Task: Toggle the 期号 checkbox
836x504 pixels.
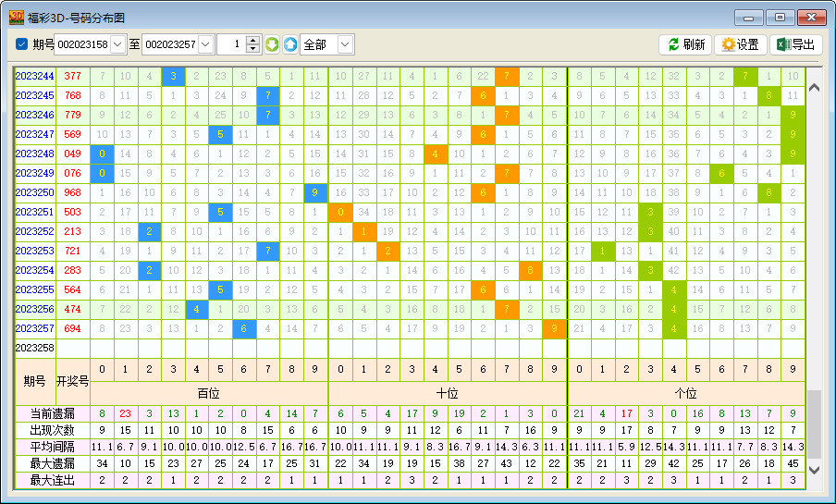Action: 21,44
